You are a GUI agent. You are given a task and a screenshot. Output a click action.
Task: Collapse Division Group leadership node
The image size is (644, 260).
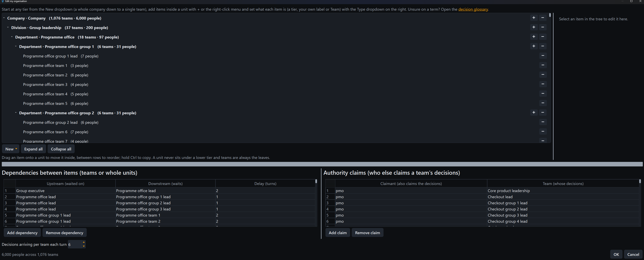pos(8,27)
